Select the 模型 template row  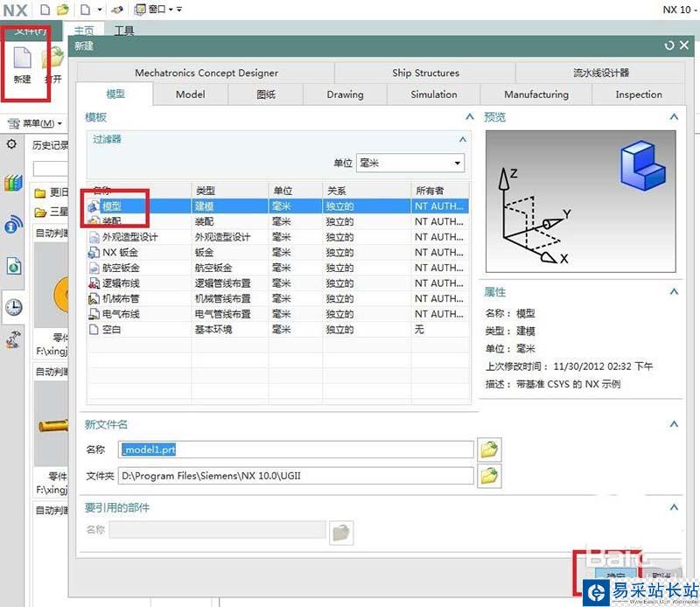(277, 206)
